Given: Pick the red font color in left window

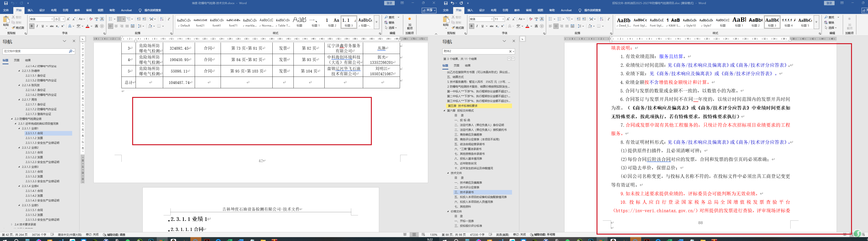Looking at the screenshot, I should (x=87, y=26).
